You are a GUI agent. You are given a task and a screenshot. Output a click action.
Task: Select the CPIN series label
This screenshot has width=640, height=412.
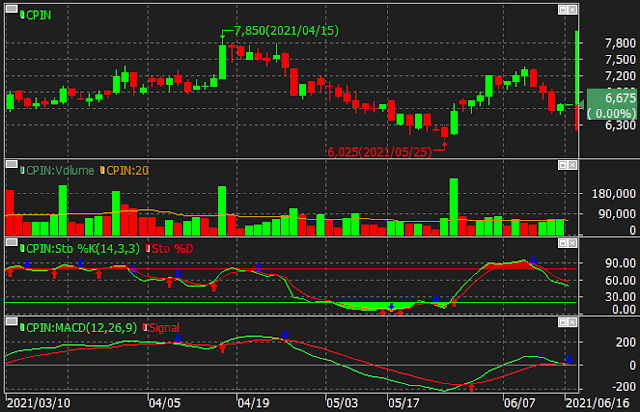39,16
